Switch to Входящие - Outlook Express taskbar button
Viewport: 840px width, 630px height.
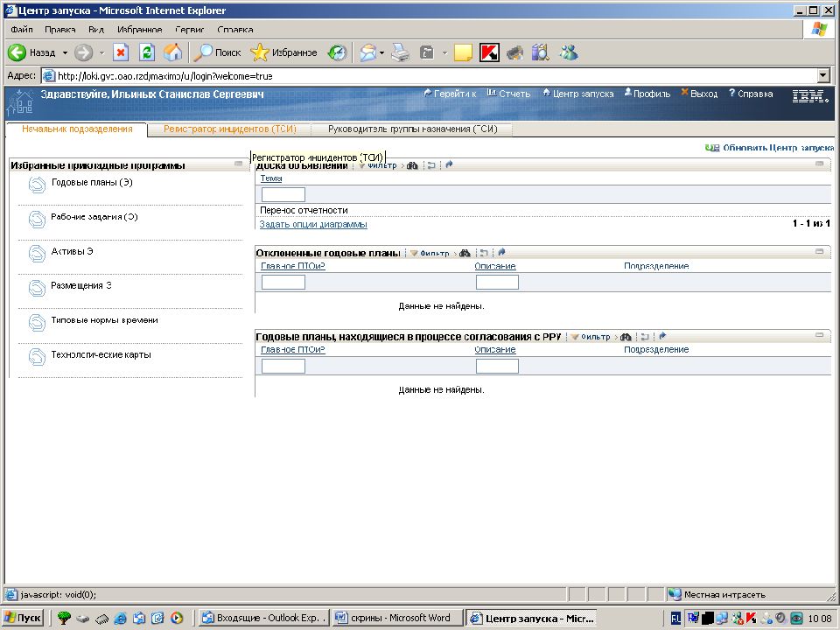tap(263, 618)
